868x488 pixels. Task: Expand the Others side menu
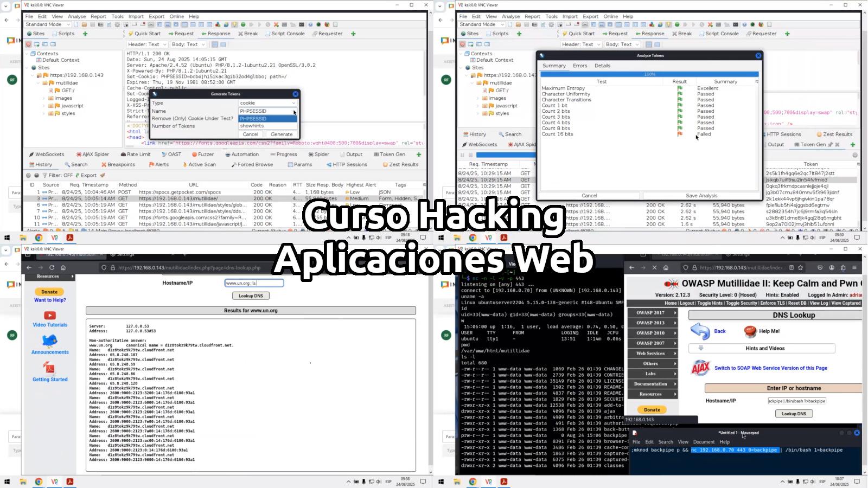tap(653, 364)
